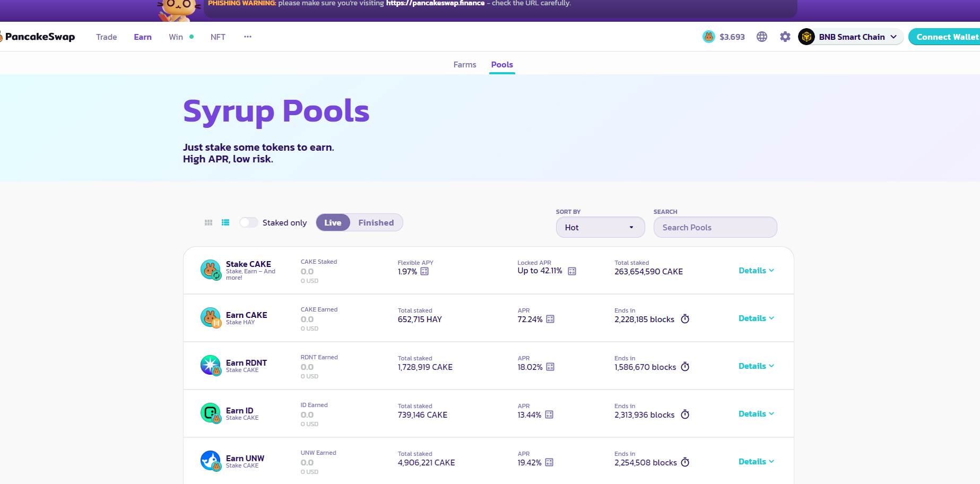Screen dimensions: 980x484
Task: Open the more options ellipsis menu
Action: (x=248, y=37)
